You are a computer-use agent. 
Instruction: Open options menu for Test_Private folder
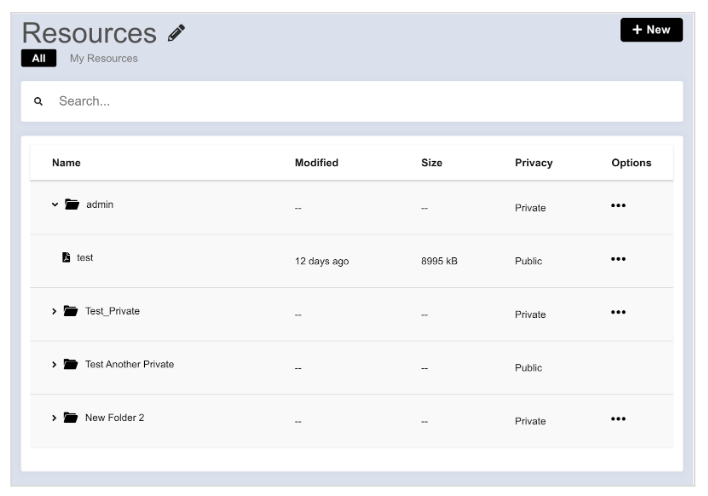[618, 312]
